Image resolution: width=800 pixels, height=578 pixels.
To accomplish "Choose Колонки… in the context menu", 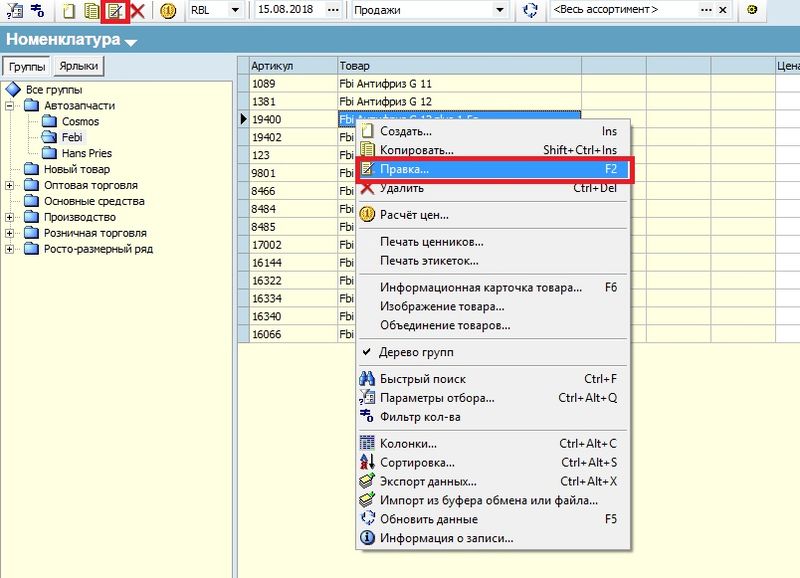I will (x=493, y=444).
